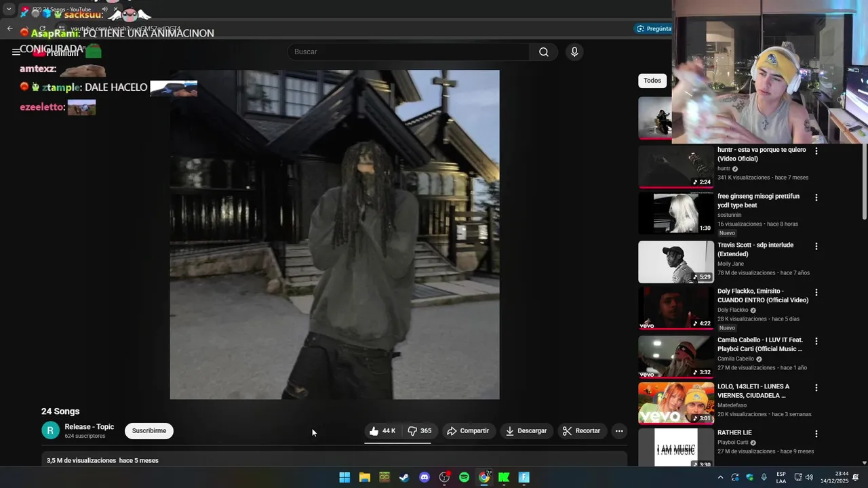
Task: Open Windows Start menu
Action: point(344,477)
